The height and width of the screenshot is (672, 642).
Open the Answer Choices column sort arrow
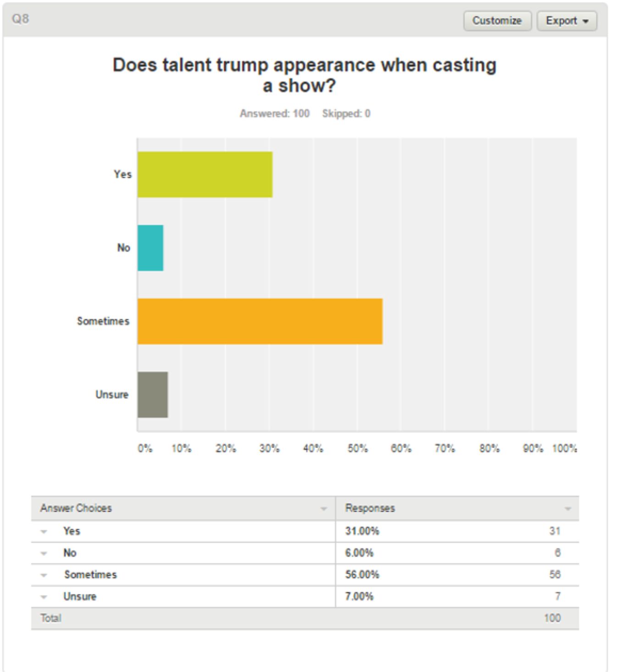(323, 509)
